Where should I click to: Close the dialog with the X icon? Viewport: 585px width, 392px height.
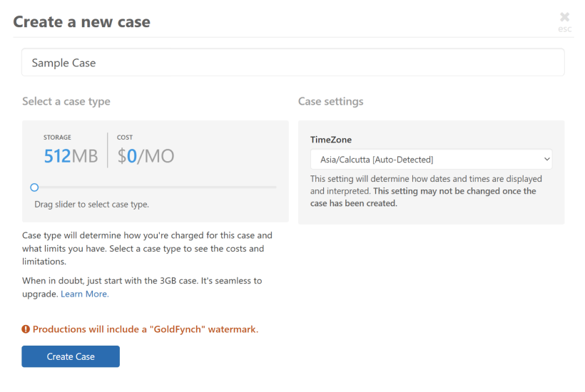tap(564, 17)
